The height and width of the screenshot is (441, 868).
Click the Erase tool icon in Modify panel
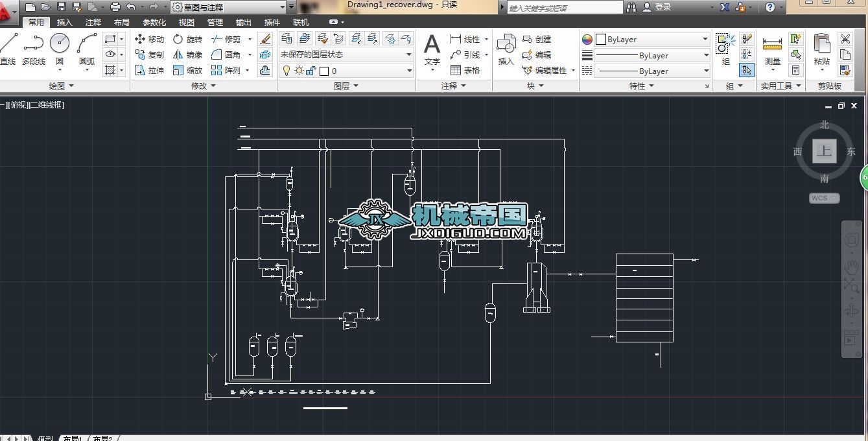click(264, 39)
